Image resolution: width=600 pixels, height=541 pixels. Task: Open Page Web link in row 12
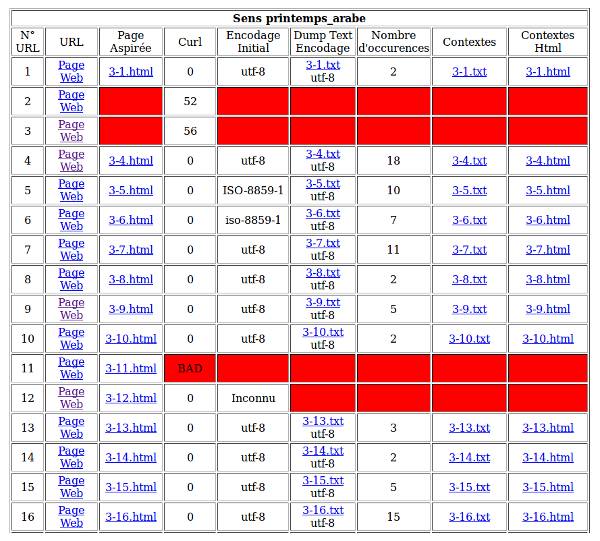point(71,398)
